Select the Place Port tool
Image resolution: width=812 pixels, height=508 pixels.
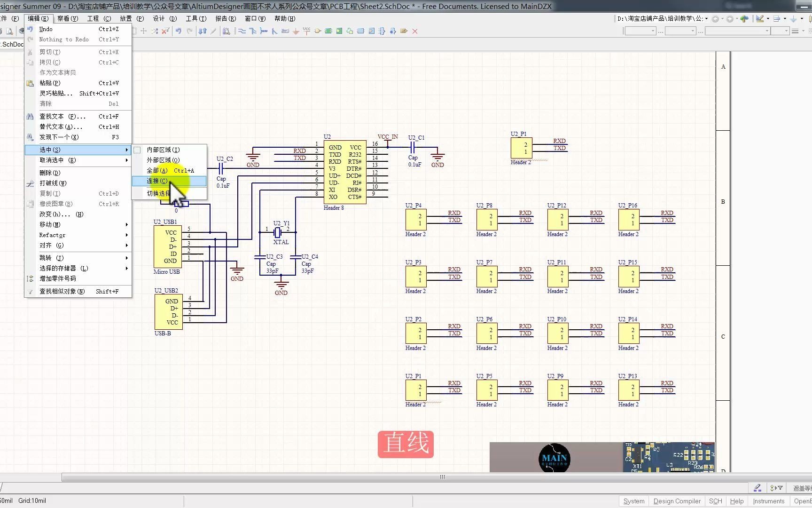404,31
